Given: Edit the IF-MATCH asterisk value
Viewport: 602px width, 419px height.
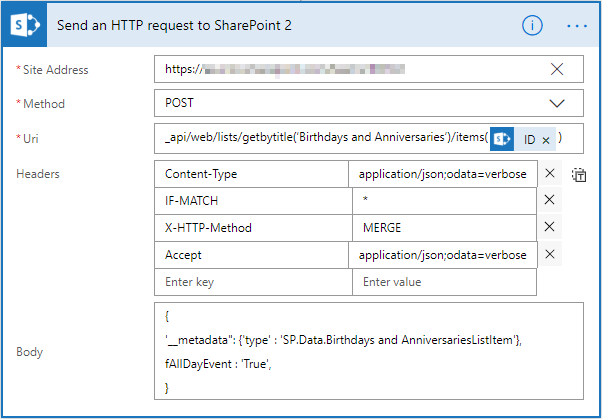Looking at the screenshot, I should pos(444,200).
